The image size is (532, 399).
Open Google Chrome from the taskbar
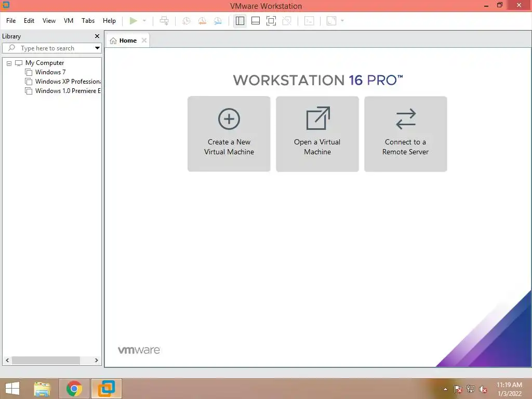click(74, 389)
